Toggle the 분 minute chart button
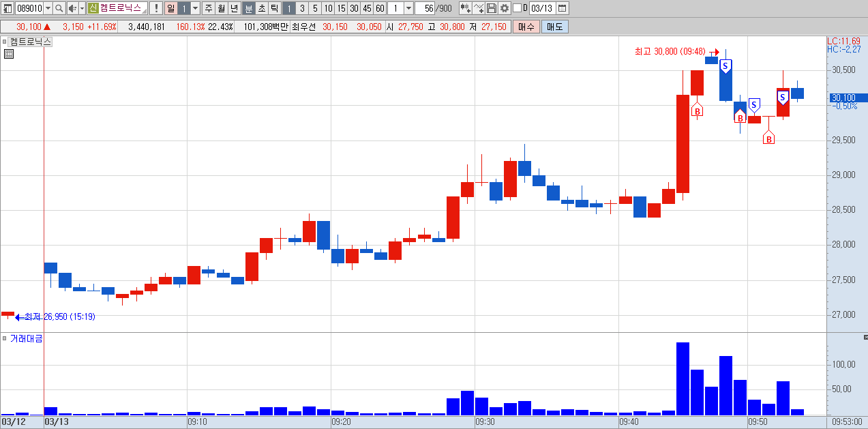Image resolution: width=868 pixels, height=429 pixels. 249,8
